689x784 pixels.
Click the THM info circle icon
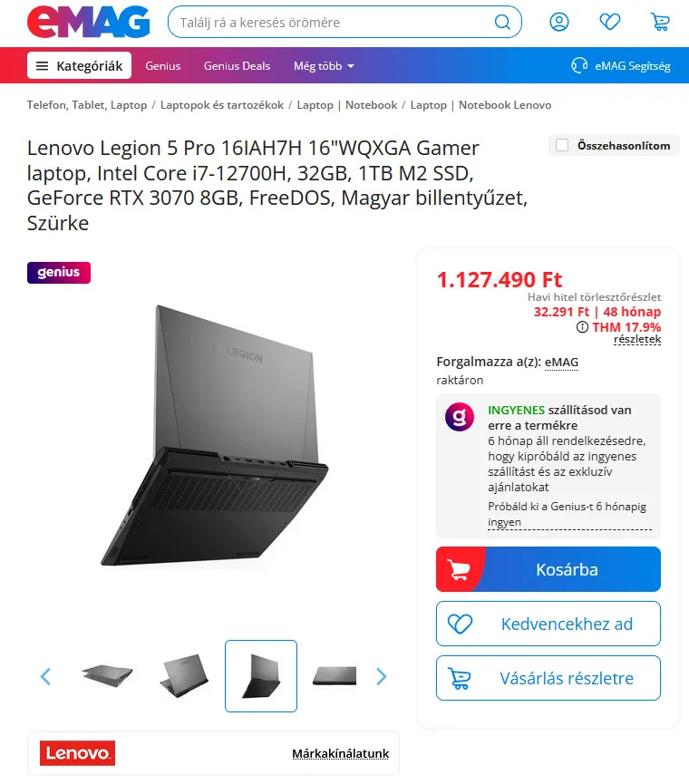[582, 327]
